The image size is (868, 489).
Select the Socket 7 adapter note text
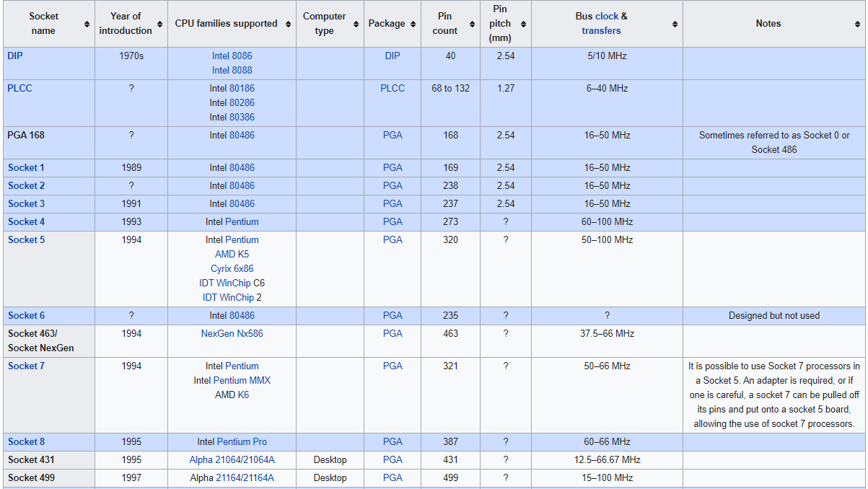774,395
